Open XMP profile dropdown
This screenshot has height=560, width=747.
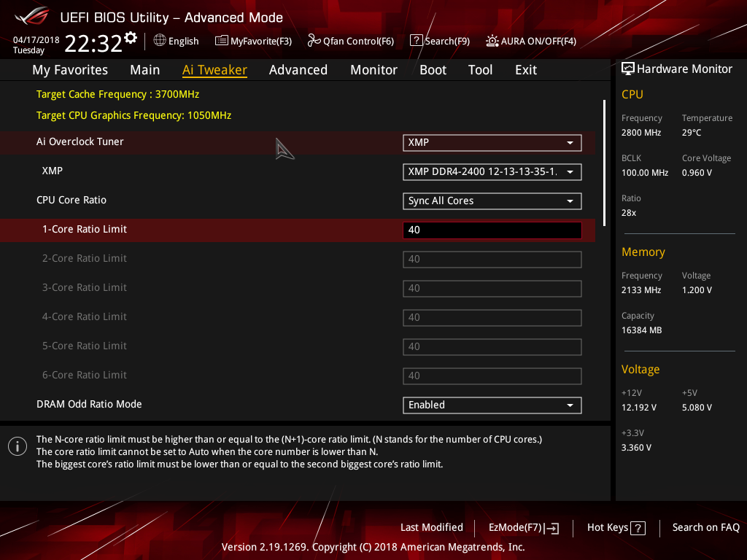coord(492,172)
